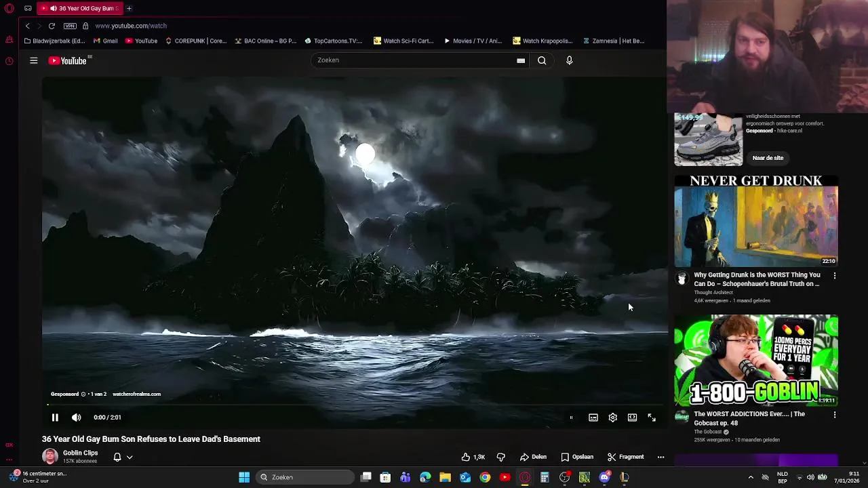Open the Opera main menu logo
Viewport: 868px width, 488px height.
[x=9, y=8]
